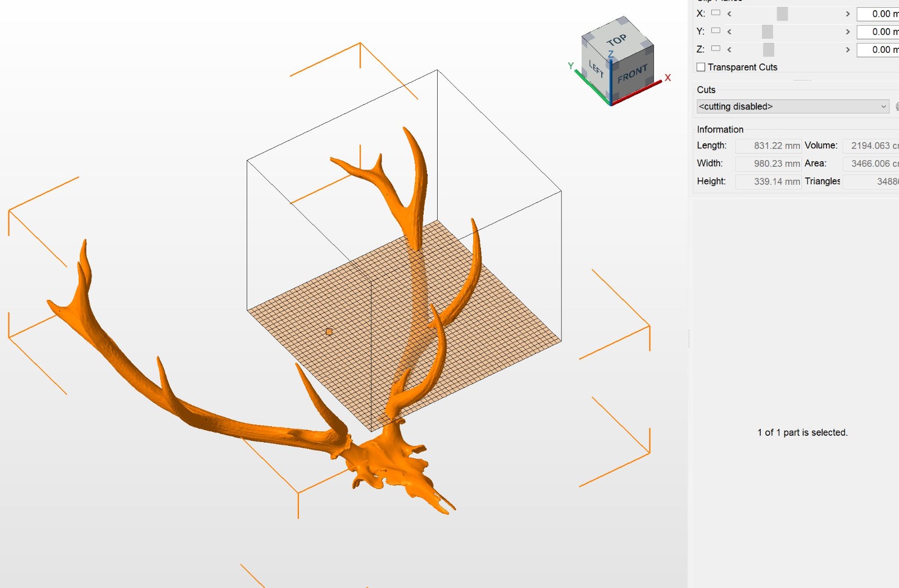Image resolution: width=899 pixels, height=588 pixels.
Task: Tick the Transparent Cuts checkbox
Action: coord(701,67)
